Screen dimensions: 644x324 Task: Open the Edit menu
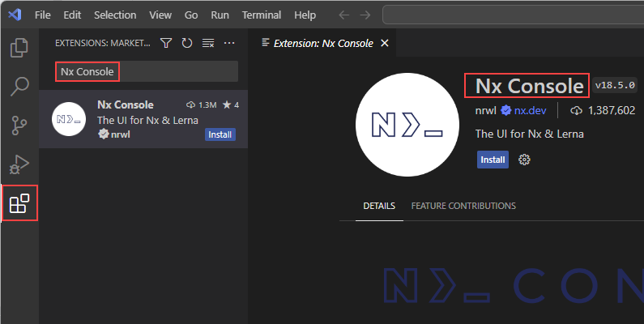pyautogui.click(x=72, y=15)
